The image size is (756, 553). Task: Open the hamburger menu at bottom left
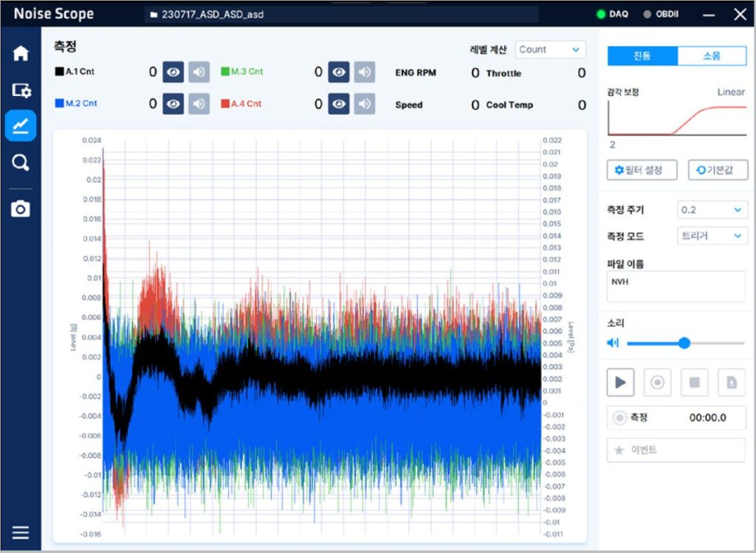click(x=21, y=532)
